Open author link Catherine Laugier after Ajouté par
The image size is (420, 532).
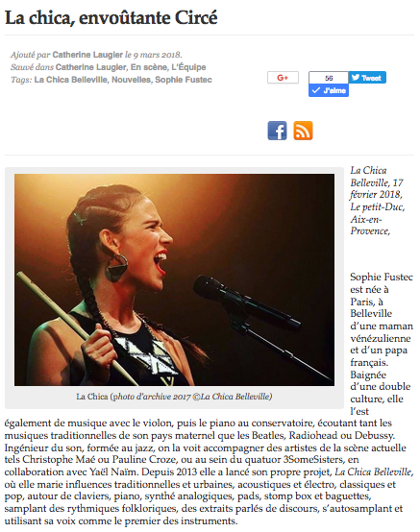pyautogui.click(x=87, y=55)
